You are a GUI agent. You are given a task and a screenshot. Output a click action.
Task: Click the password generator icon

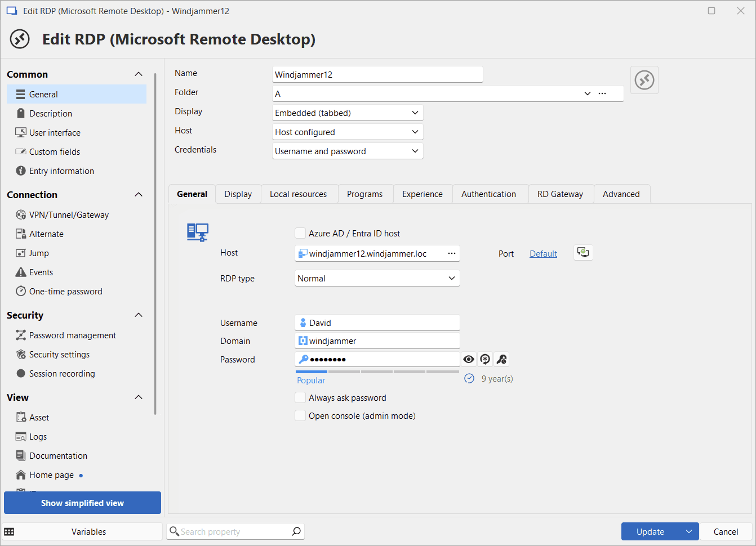(485, 360)
